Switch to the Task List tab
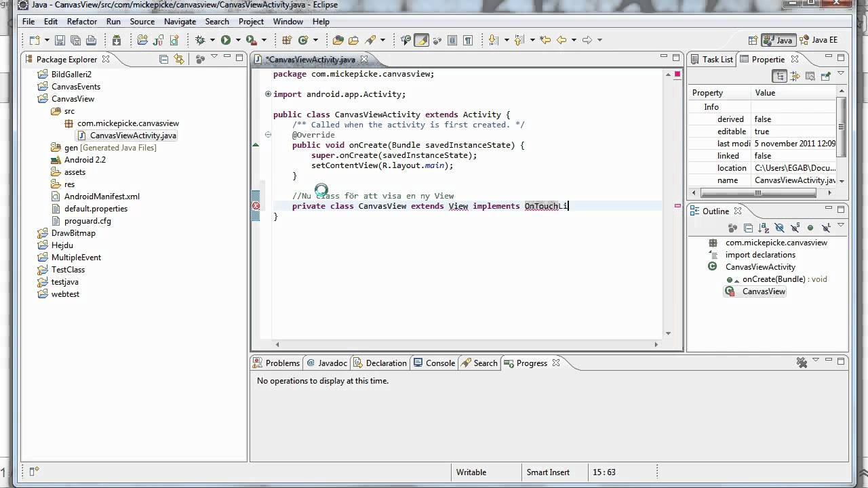868x488 pixels. 711,59
